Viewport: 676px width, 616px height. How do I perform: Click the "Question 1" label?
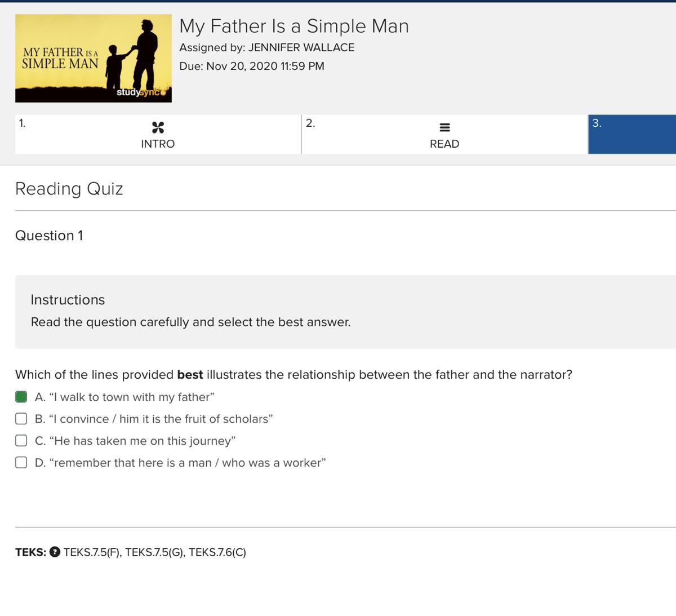pyautogui.click(x=49, y=236)
